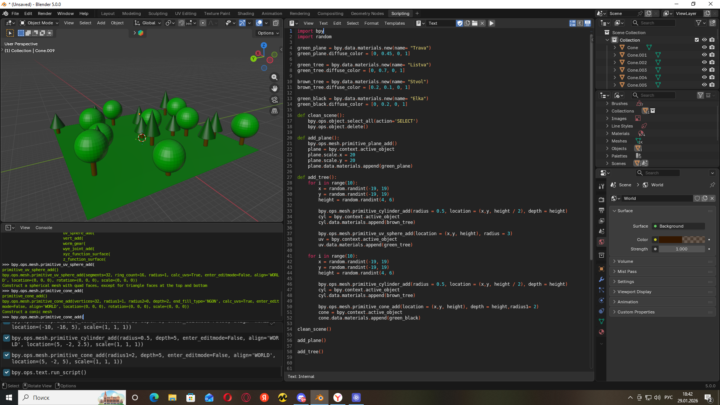
Task: Expand the Volume panel in World properties
Action: 625,261
